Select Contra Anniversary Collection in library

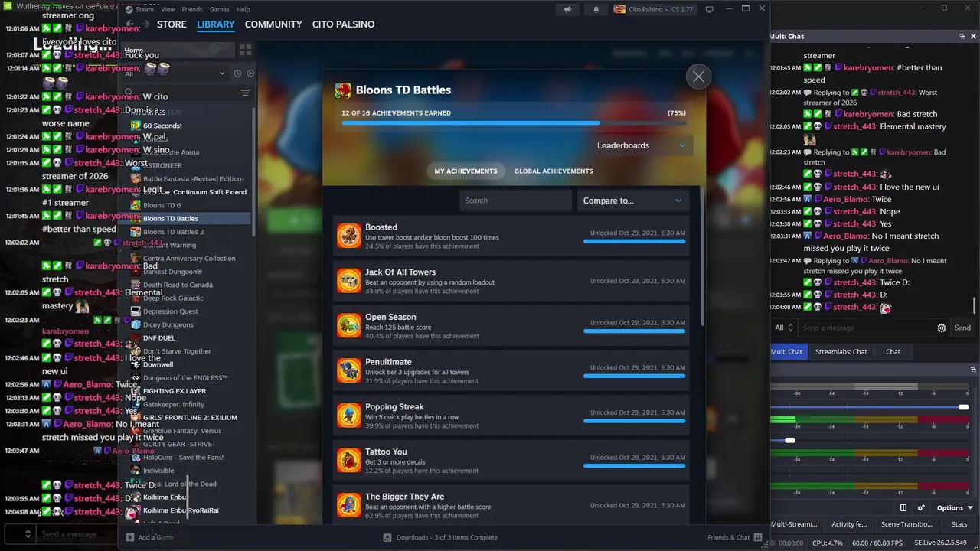pos(189,259)
